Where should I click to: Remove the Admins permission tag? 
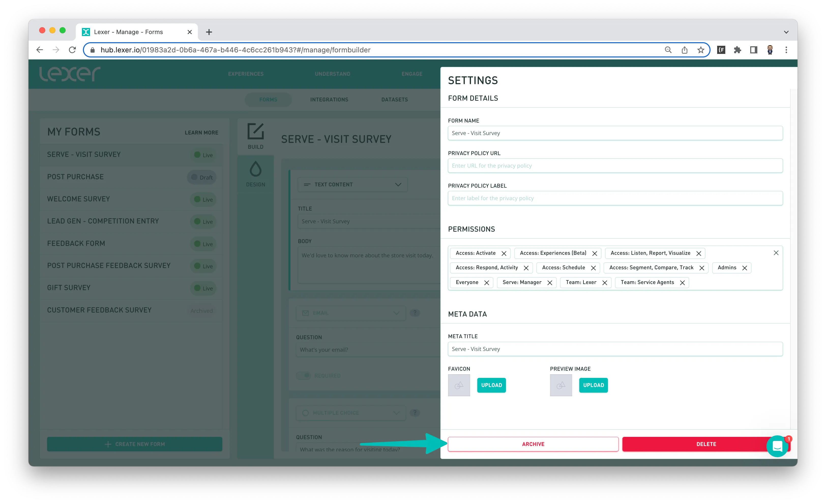pos(745,268)
